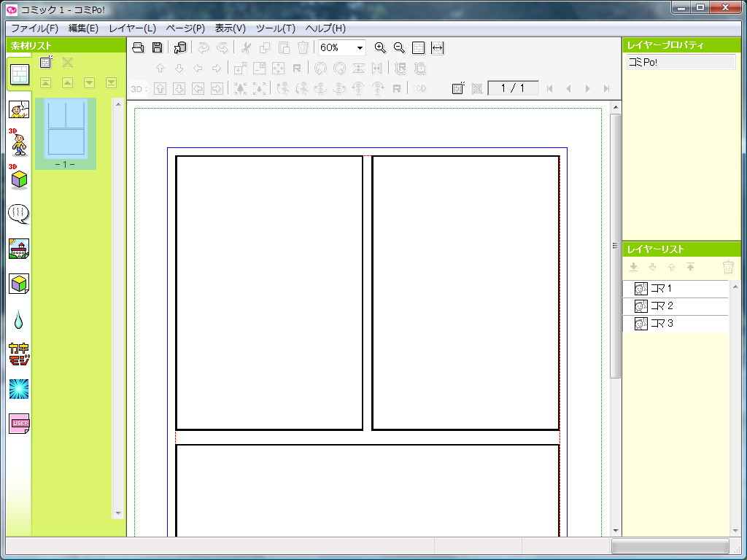Click the move layer to bottom icon

[634, 267]
